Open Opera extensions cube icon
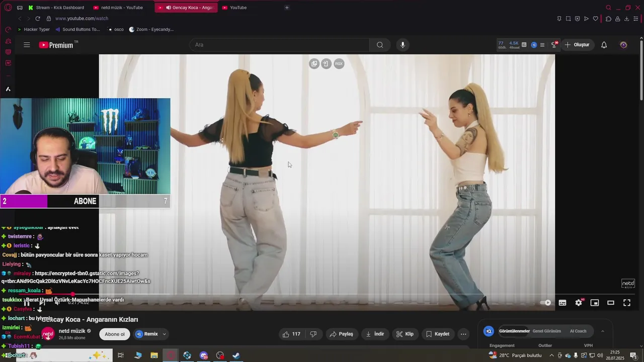Screen dimensions: 644x362 (x=608, y=19)
